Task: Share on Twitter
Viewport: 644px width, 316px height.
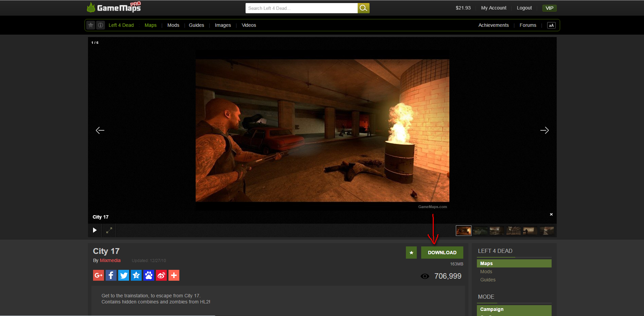Action: tap(124, 275)
